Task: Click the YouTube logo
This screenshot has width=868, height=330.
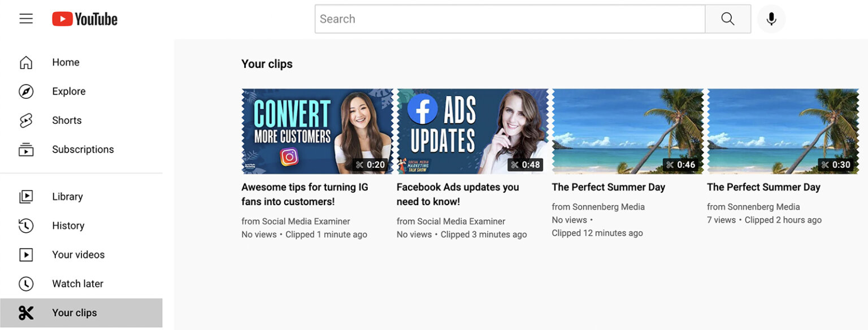Action: (85, 18)
